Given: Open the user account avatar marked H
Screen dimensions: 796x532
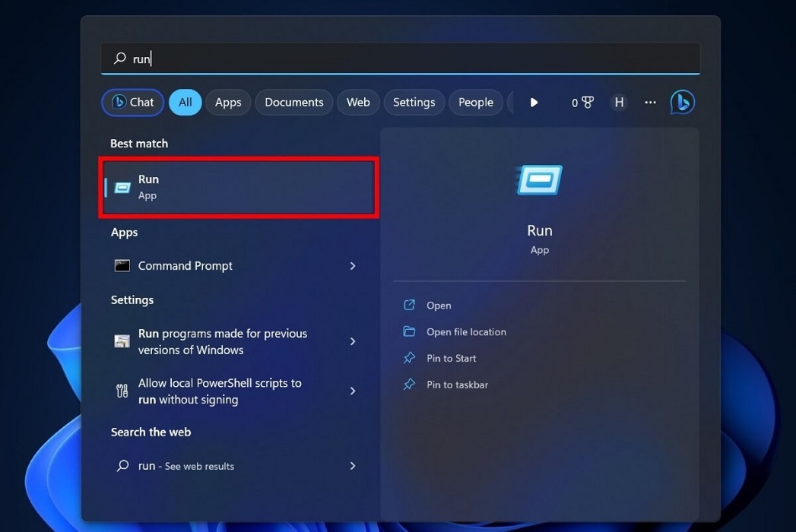Looking at the screenshot, I should [619, 102].
